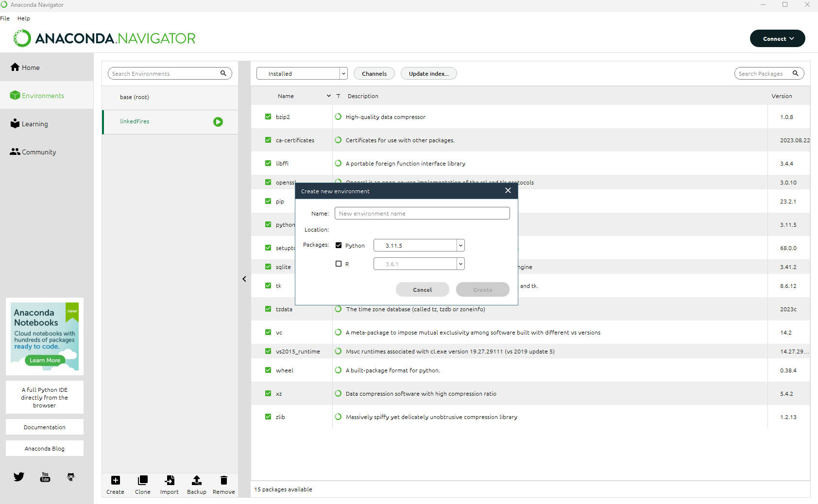The height and width of the screenshot is (504, 818).
Task: Click the status circle icon for libffi
Action: tap(338, 163)
